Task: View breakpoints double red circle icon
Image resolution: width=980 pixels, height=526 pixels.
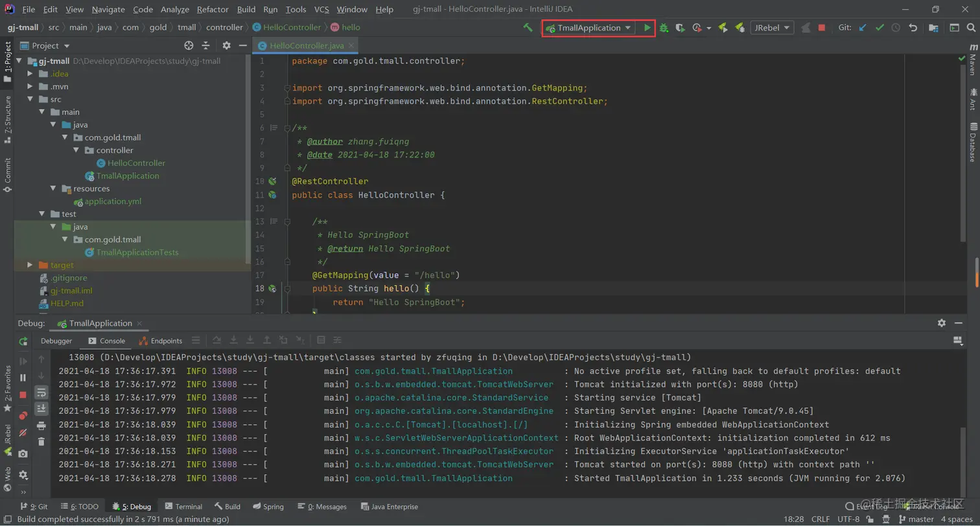Action: coord(23,415)
